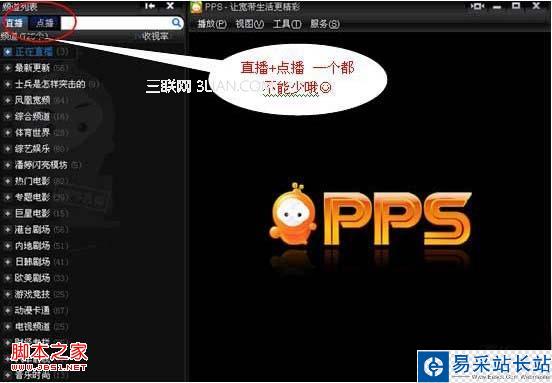This screenshot has width=552, height=383.
Task: Maximize the PPS window
Action: coord(516,6)
